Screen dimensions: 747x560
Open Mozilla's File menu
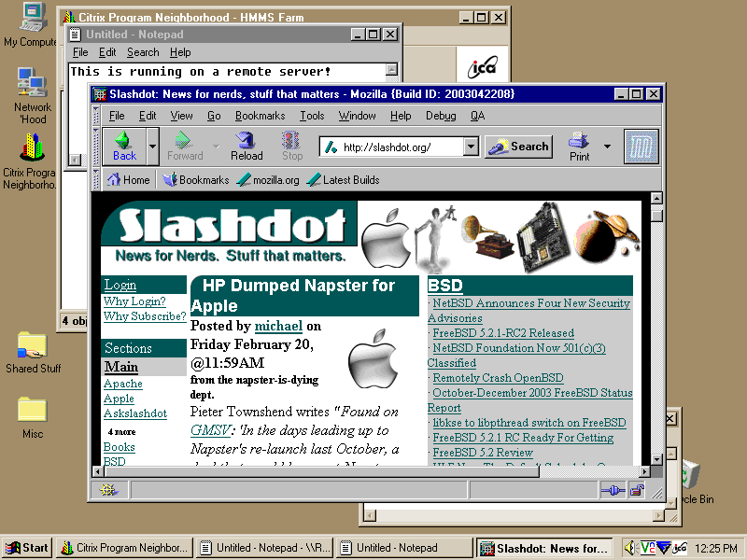tap(117, 116)
